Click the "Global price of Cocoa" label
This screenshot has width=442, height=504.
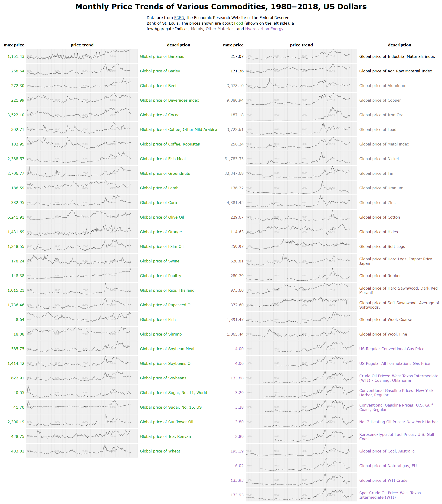pyautogui.click(x=160, y=115)
